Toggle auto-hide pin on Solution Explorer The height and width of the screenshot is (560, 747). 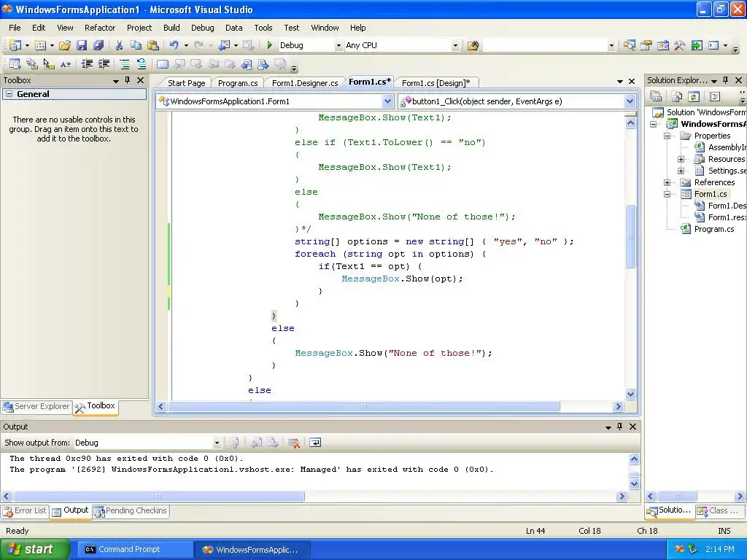(725, 80)
